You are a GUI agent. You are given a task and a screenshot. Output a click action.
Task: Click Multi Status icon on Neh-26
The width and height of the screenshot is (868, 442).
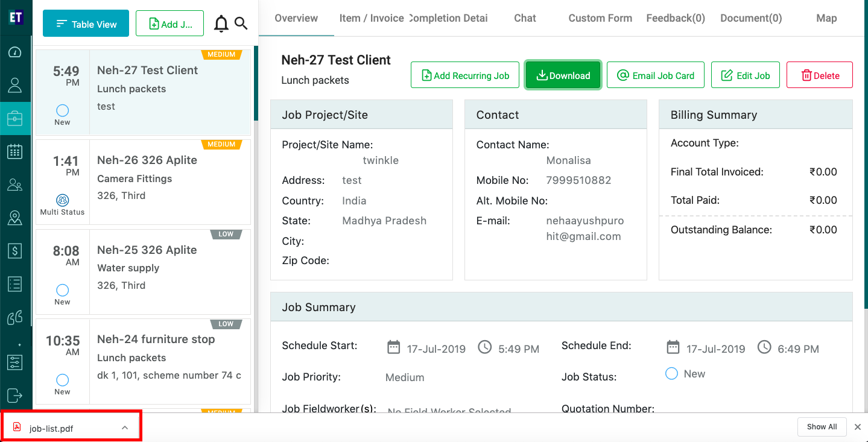(x=62, y=200)
